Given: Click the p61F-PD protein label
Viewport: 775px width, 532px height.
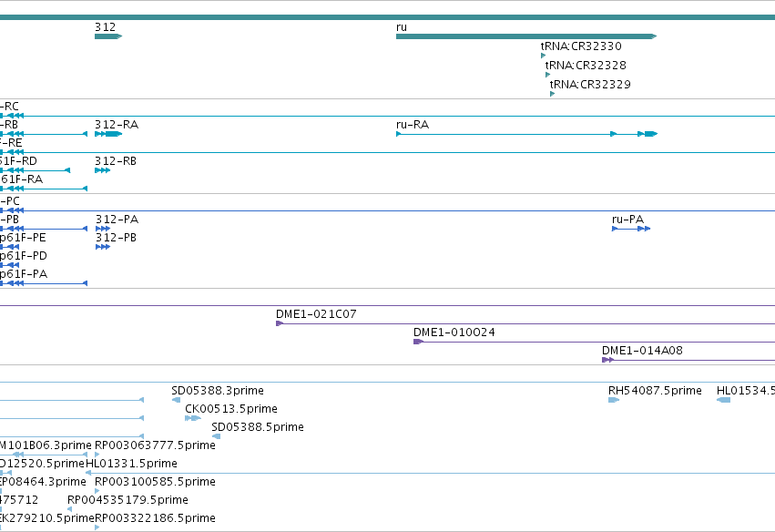Looking at the screenshot, I should (x=24, y=256).
